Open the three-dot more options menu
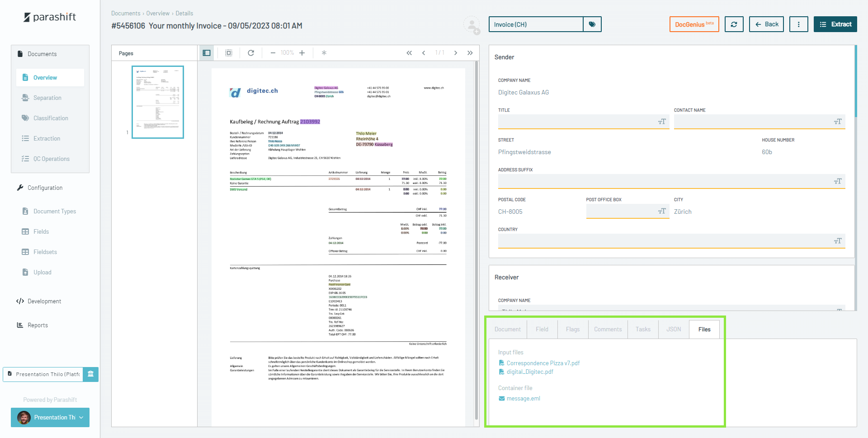This screenshot has height=438, width=868. (799, 24)
